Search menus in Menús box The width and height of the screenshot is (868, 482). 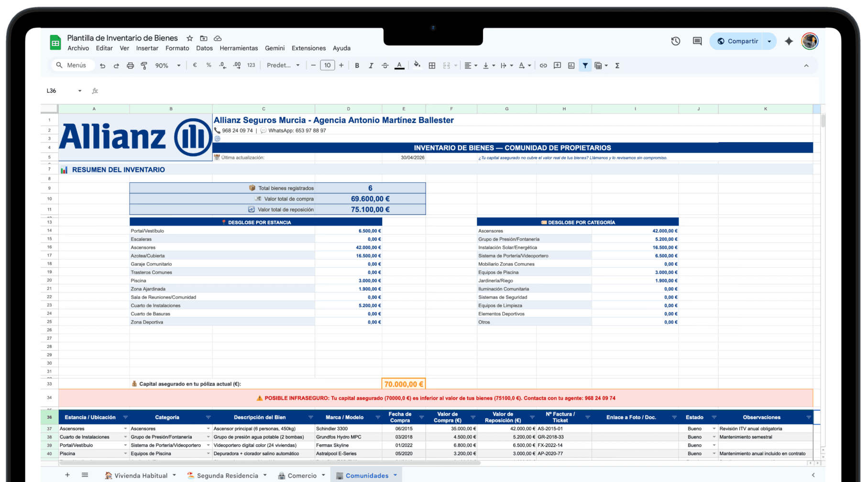click(x=72, y=65)
